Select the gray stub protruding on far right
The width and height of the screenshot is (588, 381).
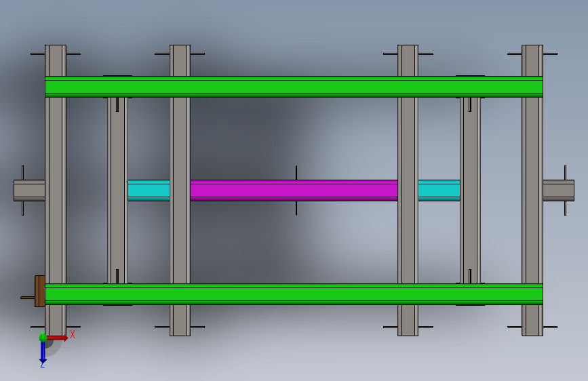coord(558,190)
